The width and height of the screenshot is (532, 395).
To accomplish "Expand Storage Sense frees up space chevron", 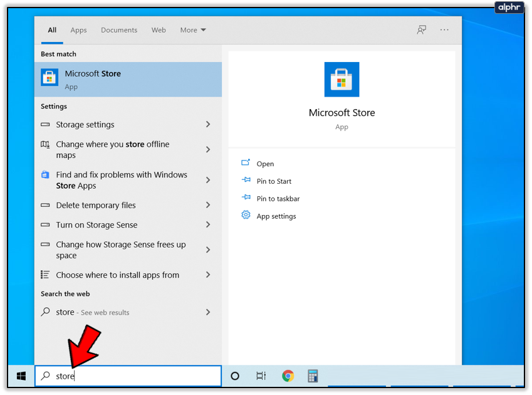I will (208, 250).
